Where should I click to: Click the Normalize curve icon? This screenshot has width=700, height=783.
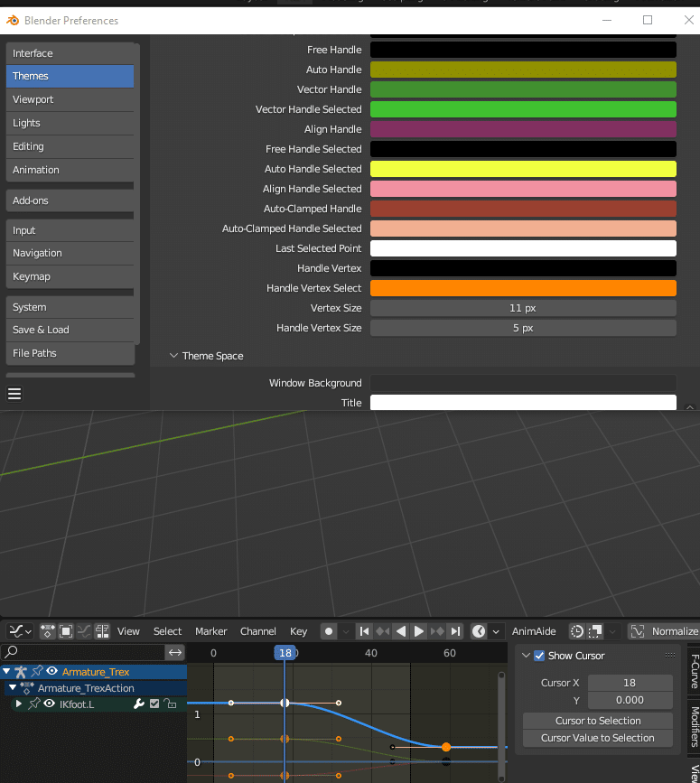[638, 631]
